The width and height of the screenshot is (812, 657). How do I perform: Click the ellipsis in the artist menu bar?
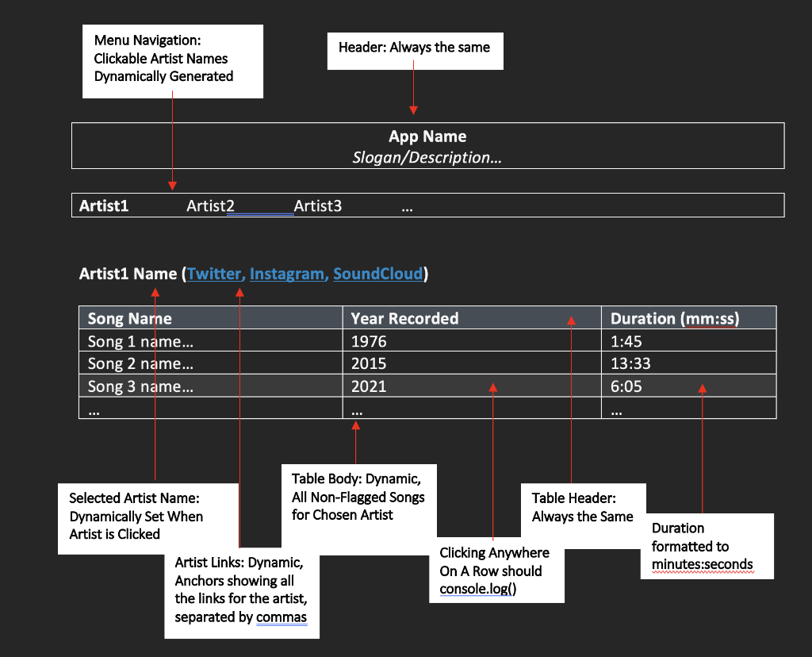[x=407, y=206]
